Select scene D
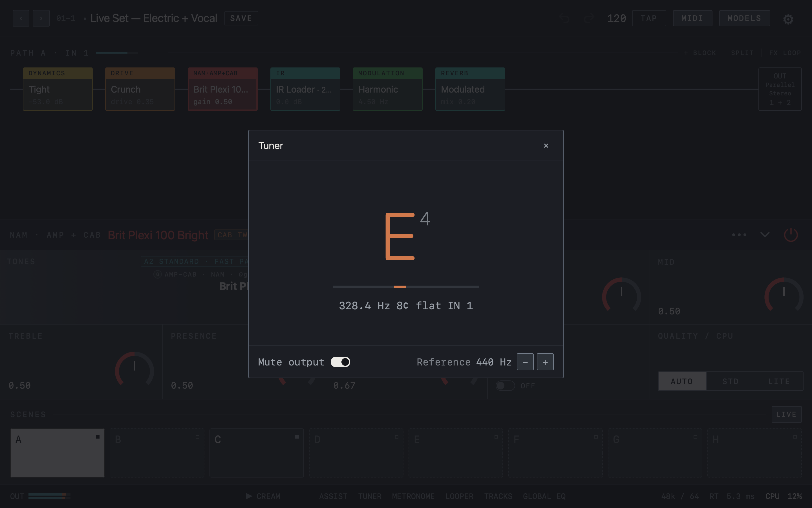Image resolution: width=812 pixels, height=508 pixels. [356, 453]
